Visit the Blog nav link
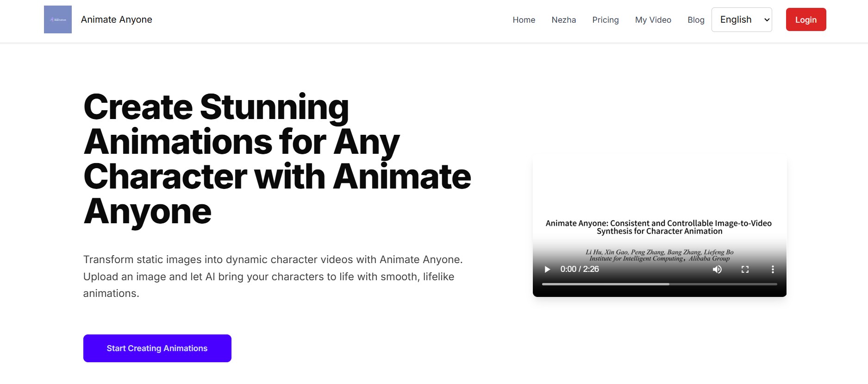Image resolution: width=868 pixels, height=384 pixels. point(696,20)
